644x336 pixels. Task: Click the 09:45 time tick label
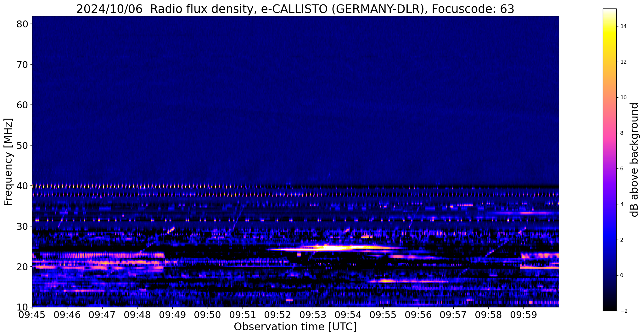(x=32, y=315)
